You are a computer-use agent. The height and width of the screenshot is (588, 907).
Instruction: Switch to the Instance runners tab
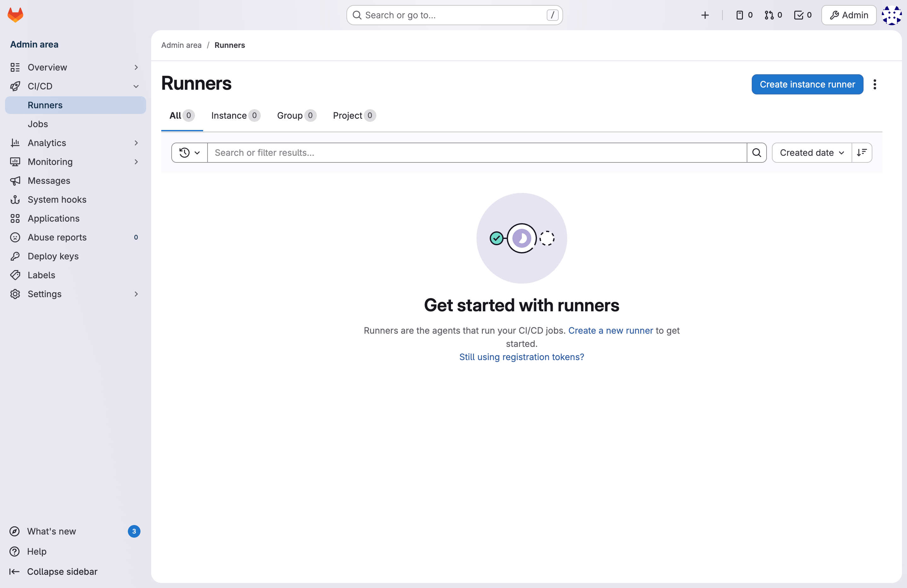pyautogui.click(x=235, y=116)
